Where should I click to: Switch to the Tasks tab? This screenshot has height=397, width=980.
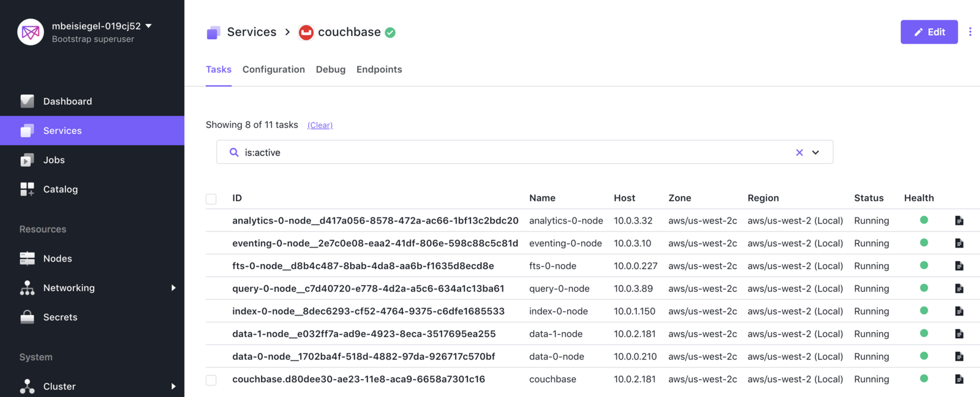219,69
